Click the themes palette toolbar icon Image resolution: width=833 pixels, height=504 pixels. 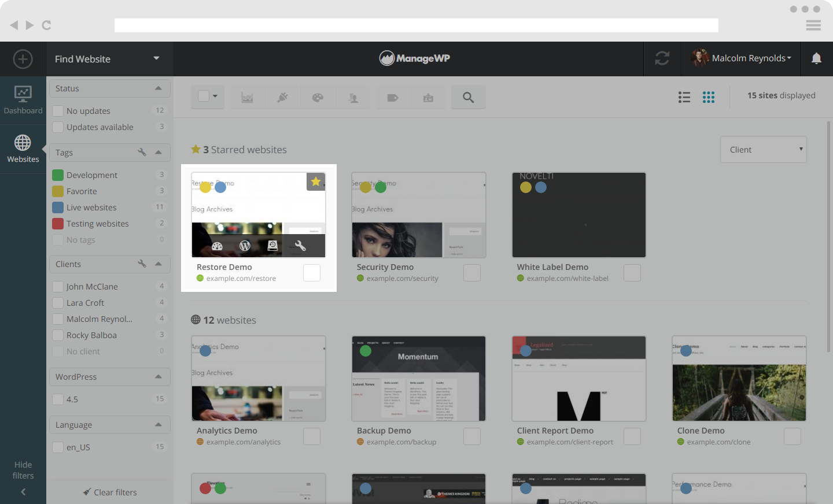(318, 98)
